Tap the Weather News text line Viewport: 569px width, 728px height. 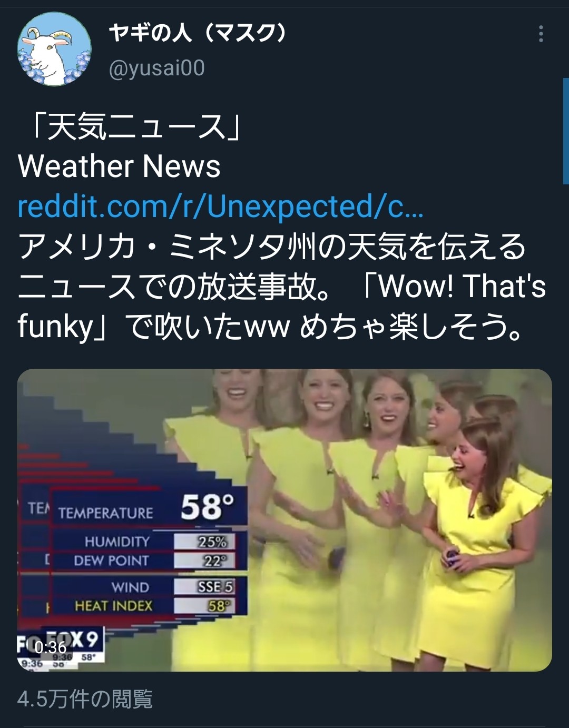click(x=119, y=166)
